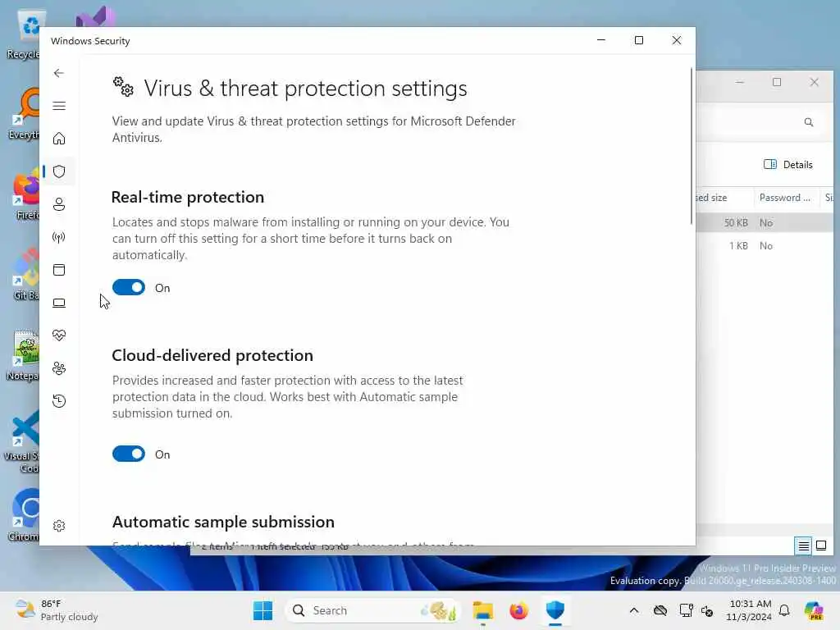
Task: Open the Copilot preview icon in the taskbar
Action: pos(814,610)
